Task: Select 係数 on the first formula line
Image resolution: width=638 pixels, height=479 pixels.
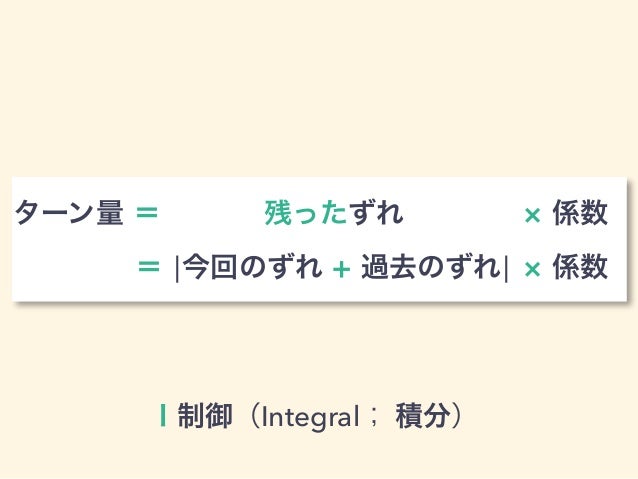Action: [580, 212]
